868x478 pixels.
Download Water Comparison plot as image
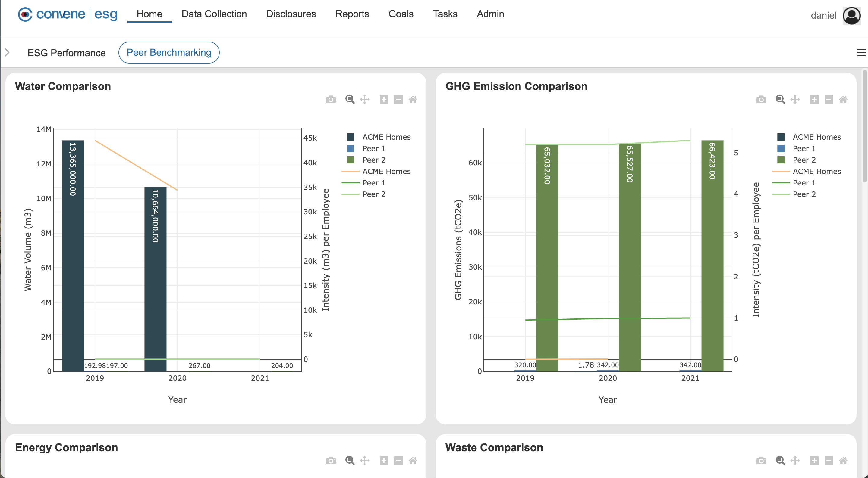(331, 99)
